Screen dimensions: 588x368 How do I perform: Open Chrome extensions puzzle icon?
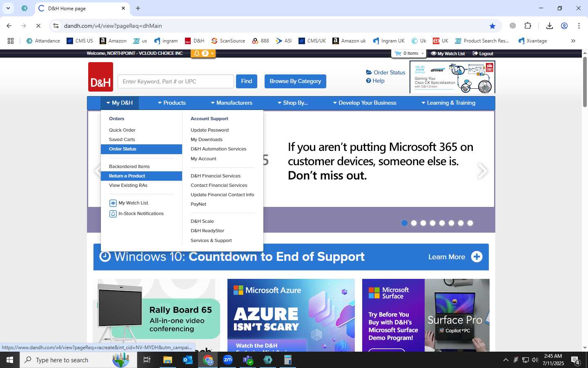(528, 26)
